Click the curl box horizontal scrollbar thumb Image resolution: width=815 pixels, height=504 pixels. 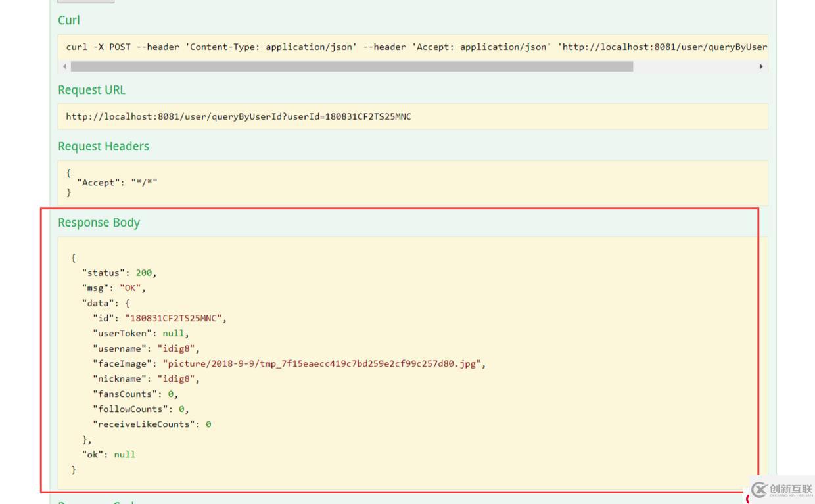[x=352, y=66]
